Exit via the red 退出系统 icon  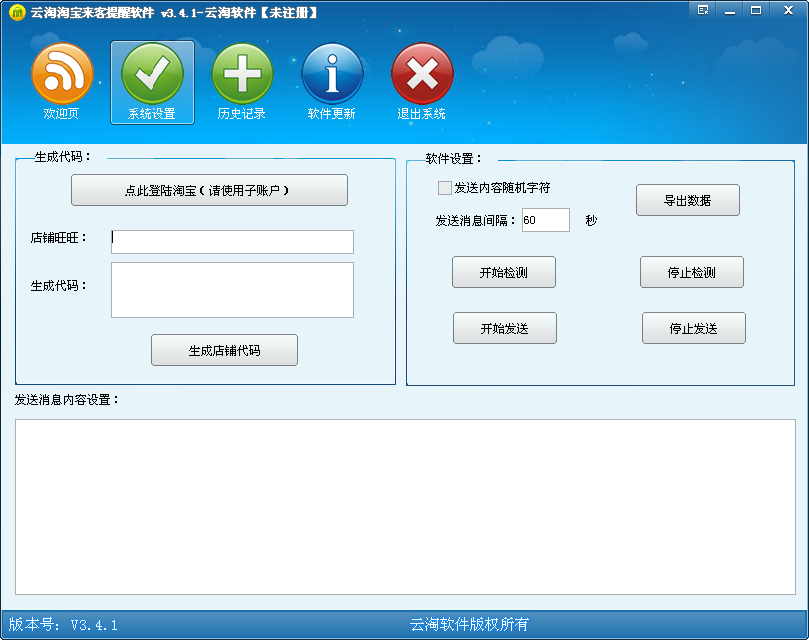pos(422,83)
